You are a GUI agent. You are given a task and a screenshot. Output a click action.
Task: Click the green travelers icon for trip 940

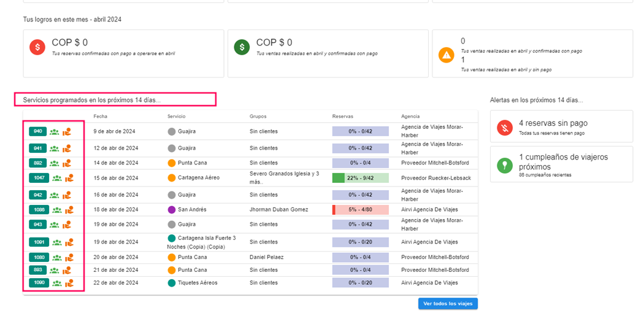pos(55,131)
